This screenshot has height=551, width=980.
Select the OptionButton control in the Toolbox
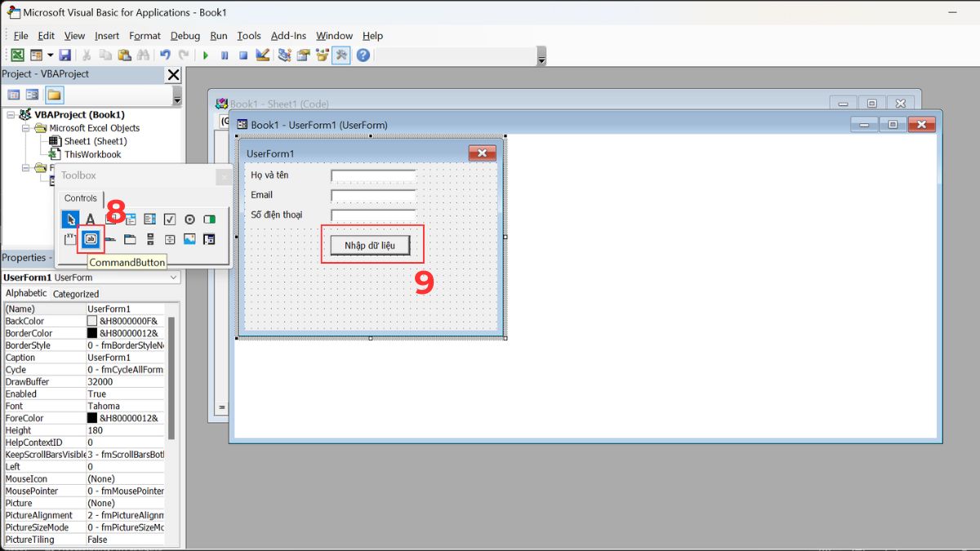point(190,219)
